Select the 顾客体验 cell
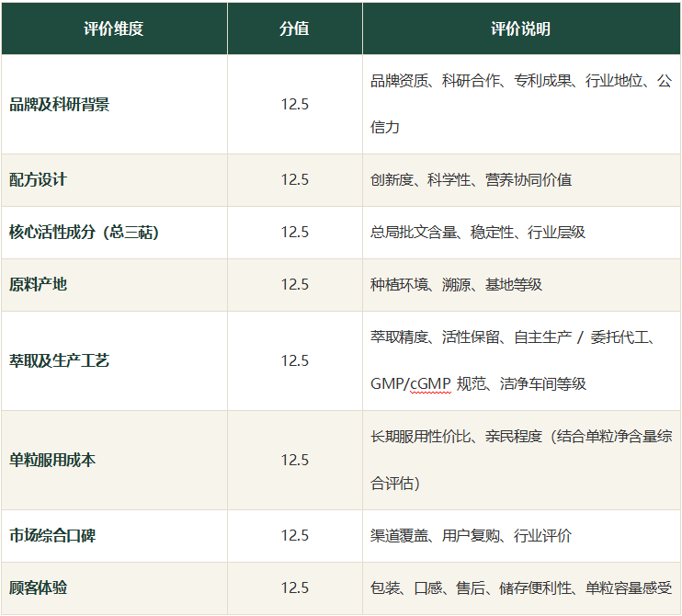The height and width of the screenshot is (616, 682). (x=114, y=588)
